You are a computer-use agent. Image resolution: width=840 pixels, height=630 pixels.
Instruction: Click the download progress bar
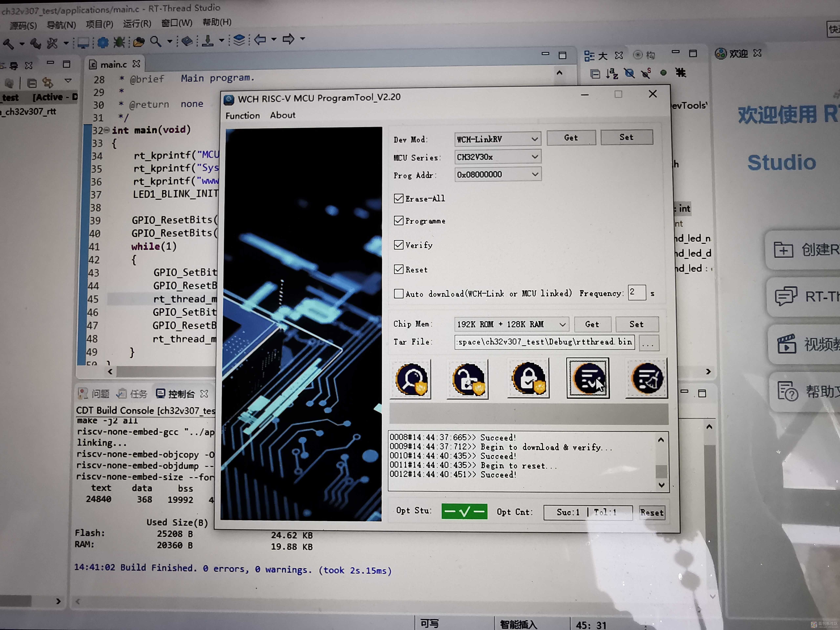pos(529,414)
